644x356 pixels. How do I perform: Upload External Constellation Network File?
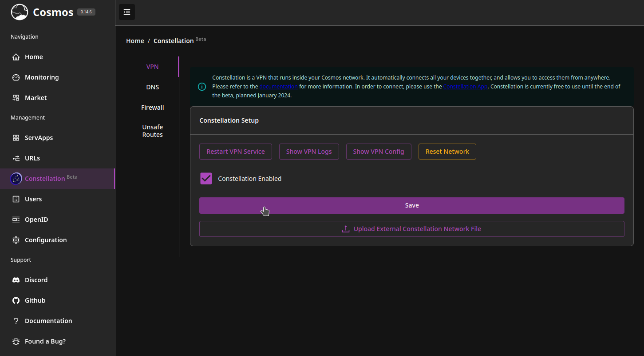(x=412, y=229)
